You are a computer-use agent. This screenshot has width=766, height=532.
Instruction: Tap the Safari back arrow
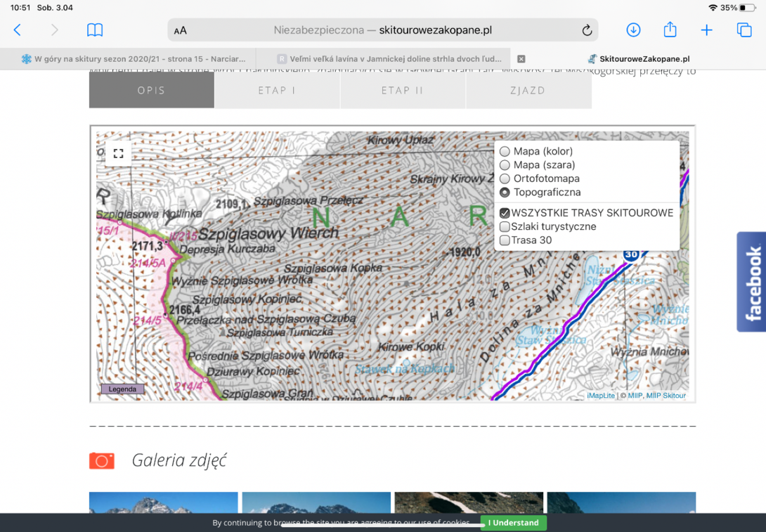(x=18, y=30)
